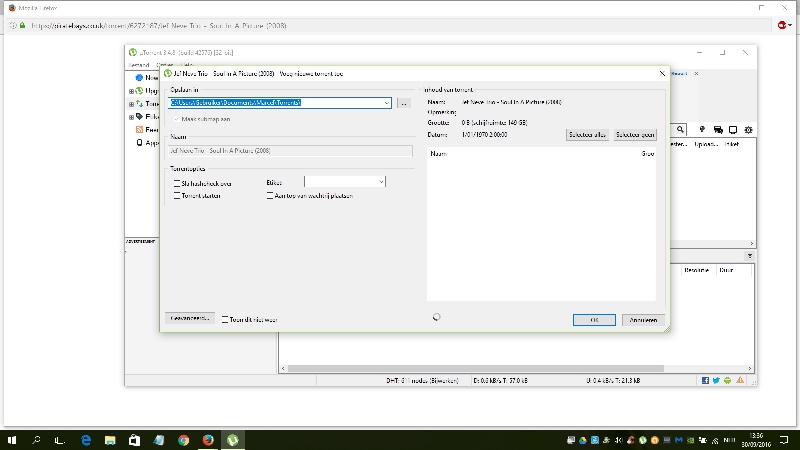Screen dimensions: 800x450
Task: Close the add new torrent dialog
Action: click(x=662, y=73)
